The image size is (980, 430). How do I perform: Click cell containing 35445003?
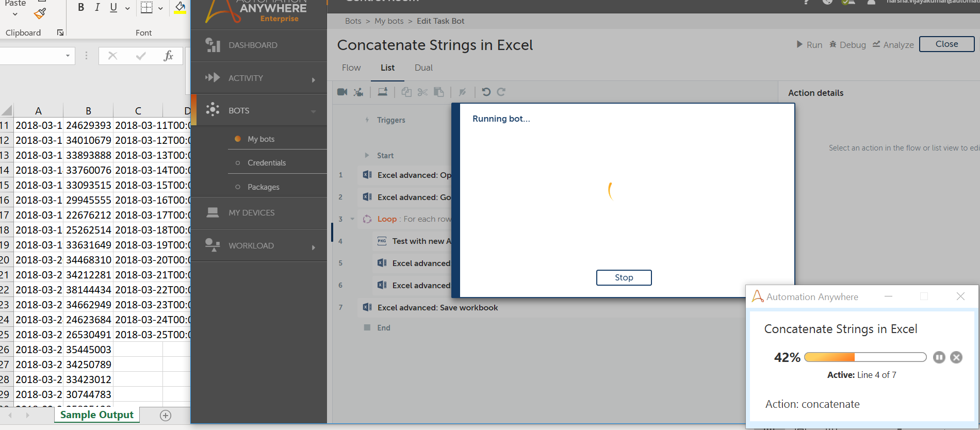point(88,349)
